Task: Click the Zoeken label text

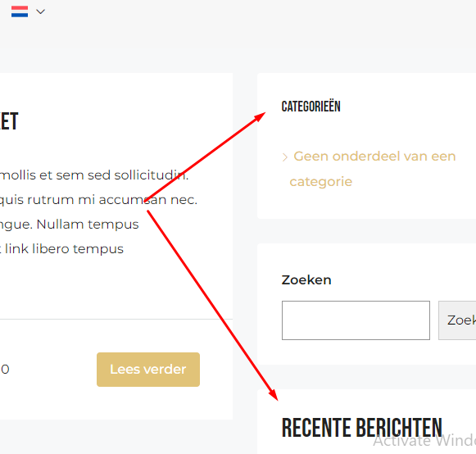Action: (x=306, y=280)
